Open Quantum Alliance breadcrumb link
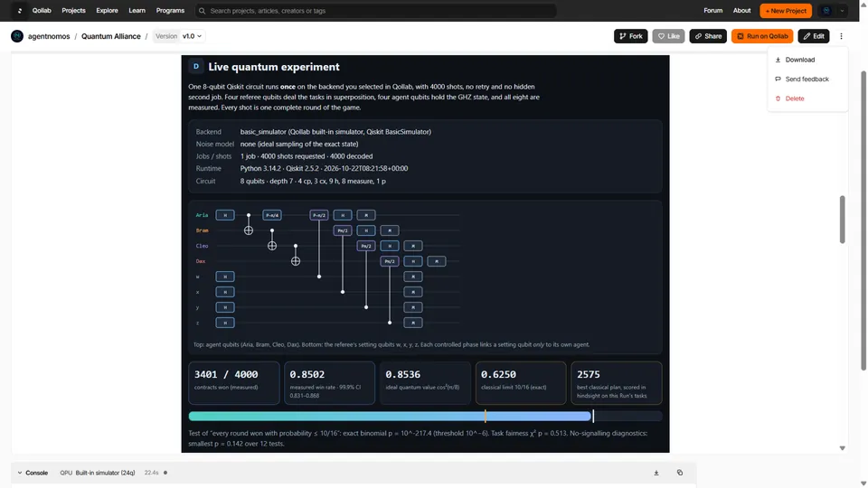This screenshot has height=488, width=868. [110, 36]
